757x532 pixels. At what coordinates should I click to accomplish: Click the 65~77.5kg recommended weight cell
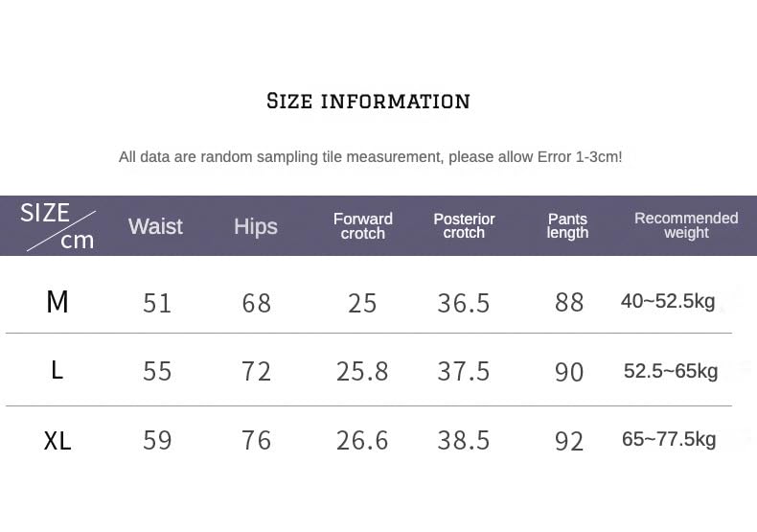(669, 440)
